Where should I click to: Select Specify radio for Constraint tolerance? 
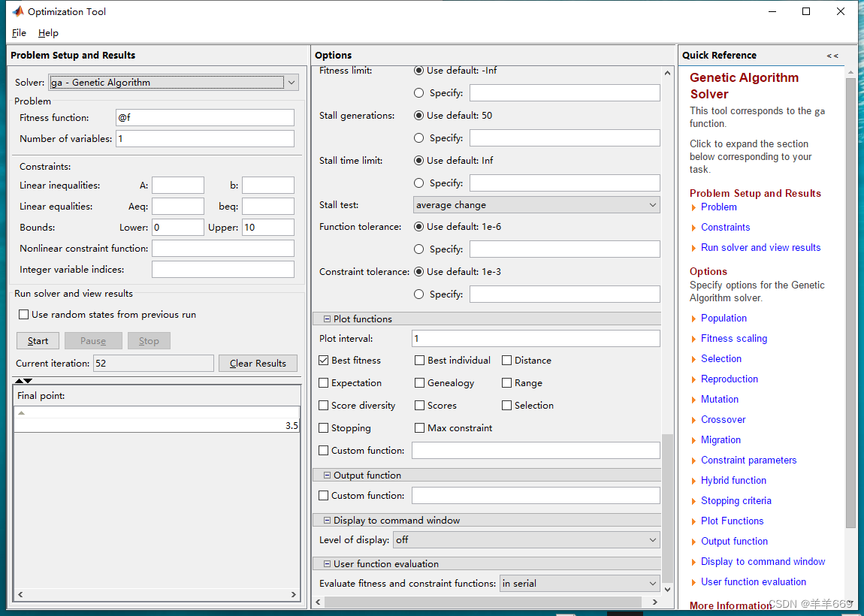[418, 294]
